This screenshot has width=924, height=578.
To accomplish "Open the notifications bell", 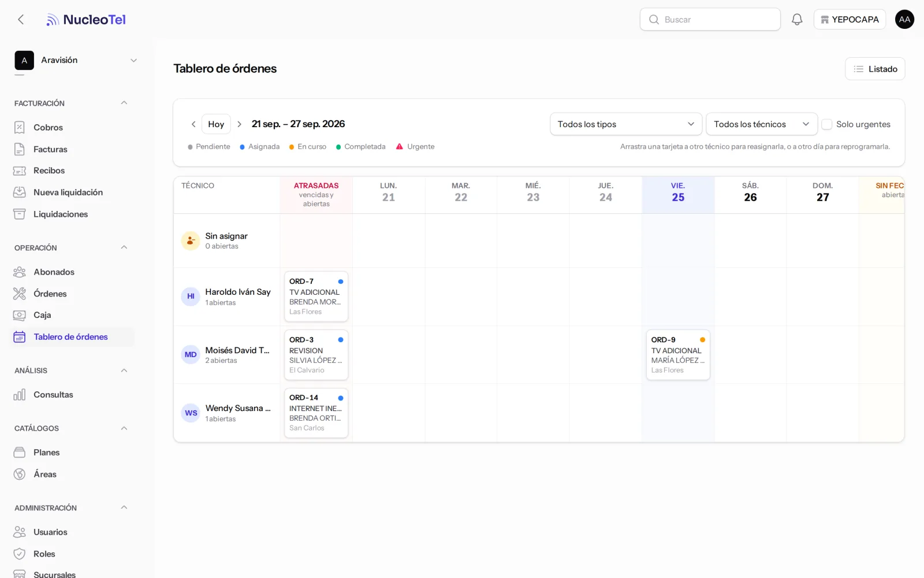I will (797, 20).
